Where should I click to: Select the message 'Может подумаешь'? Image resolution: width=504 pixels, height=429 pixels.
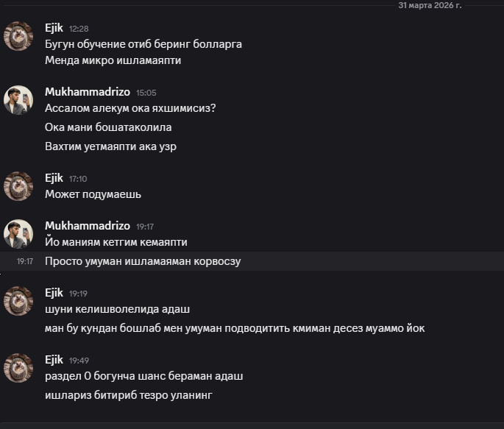coord(93,195)
